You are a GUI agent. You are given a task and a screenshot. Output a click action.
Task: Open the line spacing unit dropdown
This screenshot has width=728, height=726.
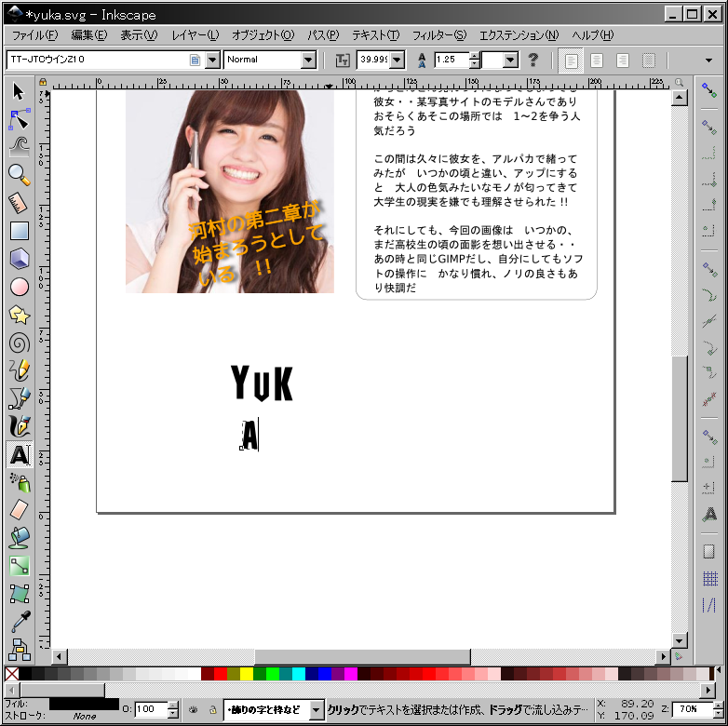[511, 60]
